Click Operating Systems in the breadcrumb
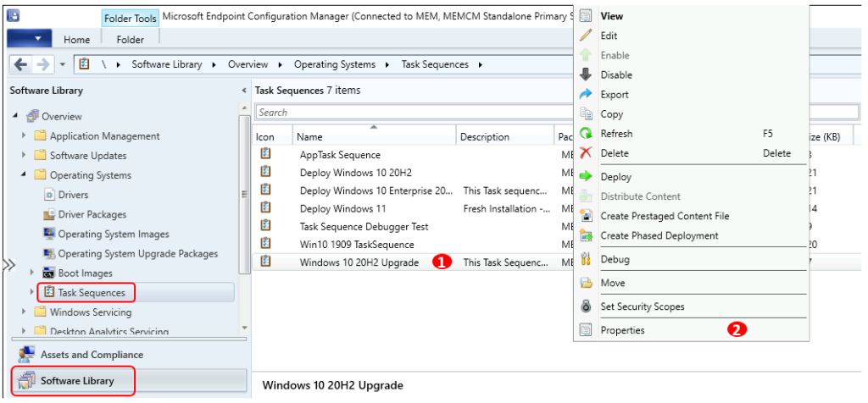The height and width of the screenshot is (403, 868). tap(334, 64)
